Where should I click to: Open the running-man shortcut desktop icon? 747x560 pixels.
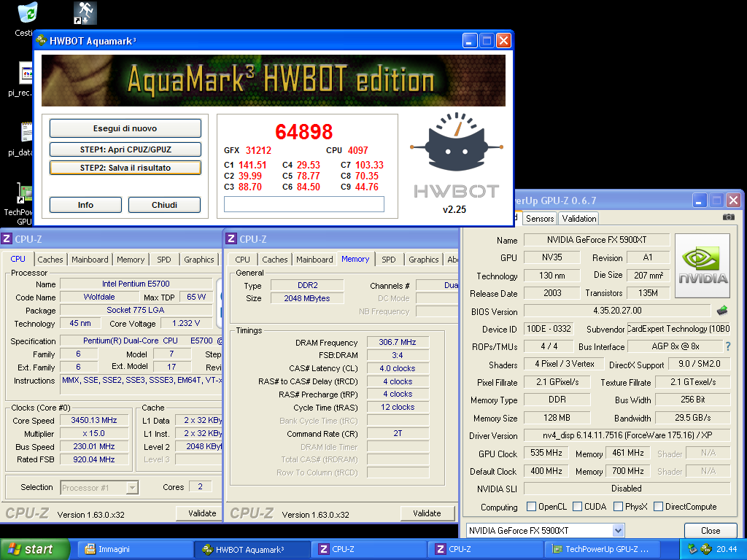pyautogui.click(x=85, y=13)
